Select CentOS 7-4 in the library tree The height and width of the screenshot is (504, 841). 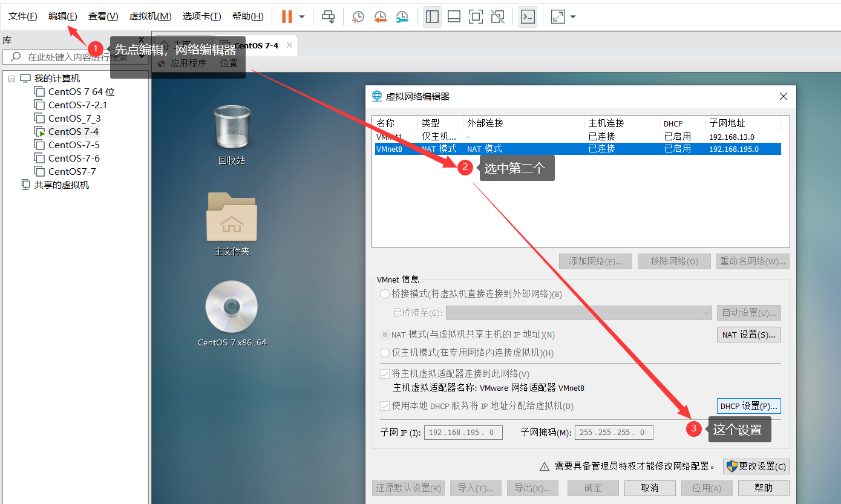(73, 132)
